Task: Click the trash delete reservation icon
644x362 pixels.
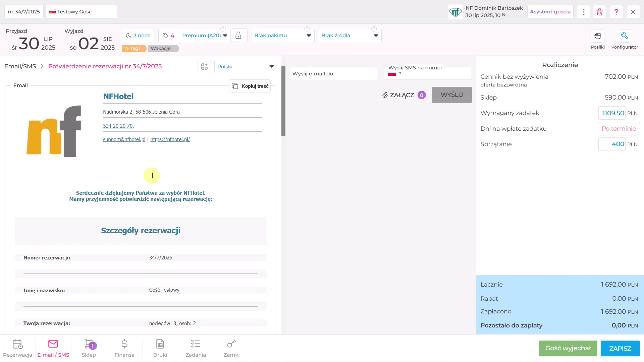Action: pos(600,12)
